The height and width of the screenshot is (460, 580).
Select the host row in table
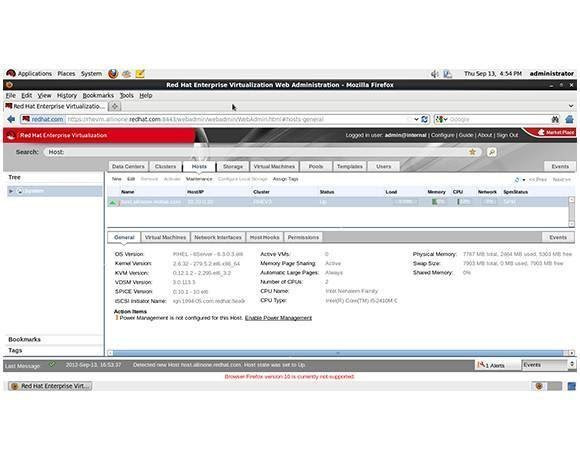[x=338, y=202]
